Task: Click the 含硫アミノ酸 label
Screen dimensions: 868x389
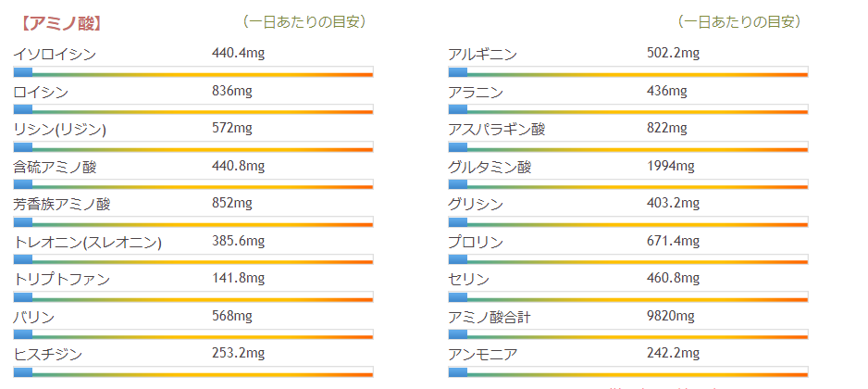Action: 55,167
